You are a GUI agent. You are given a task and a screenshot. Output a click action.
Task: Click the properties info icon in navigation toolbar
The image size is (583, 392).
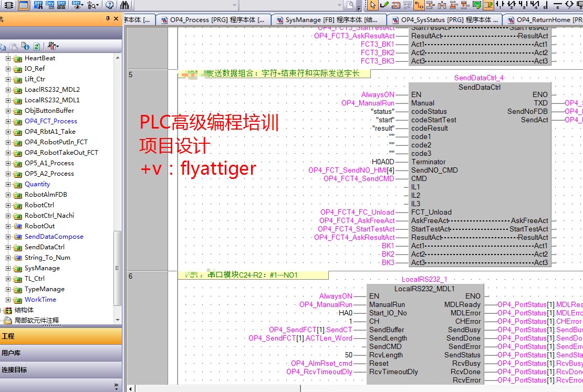[25, 46]
